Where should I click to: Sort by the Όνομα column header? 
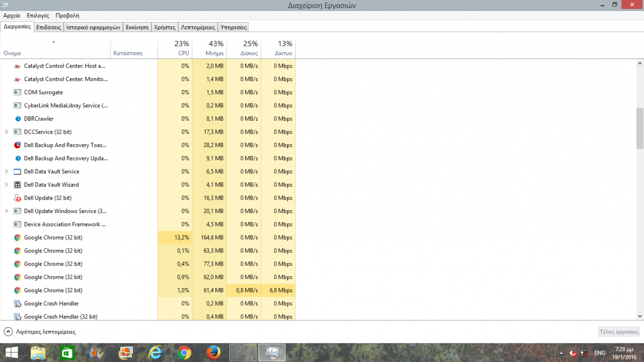pyautogui.click(x=55, y=48)
